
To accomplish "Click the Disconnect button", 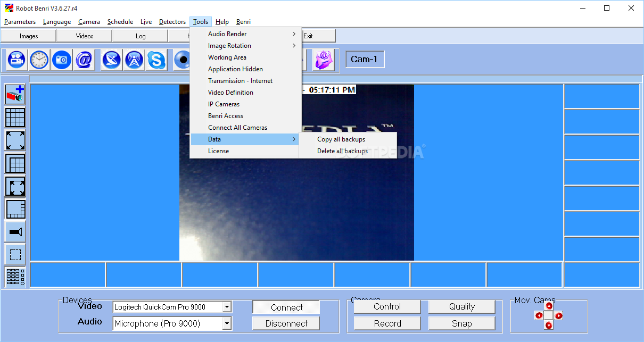I will coord(286,323).
